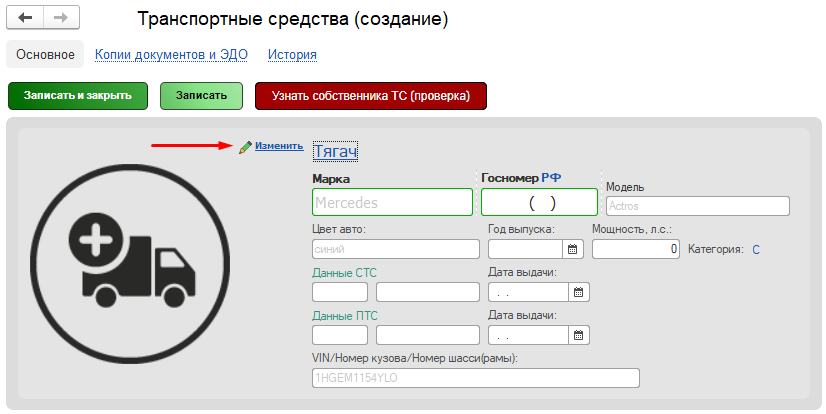Open the История tab
826x414 pixels.
(292, 54)
